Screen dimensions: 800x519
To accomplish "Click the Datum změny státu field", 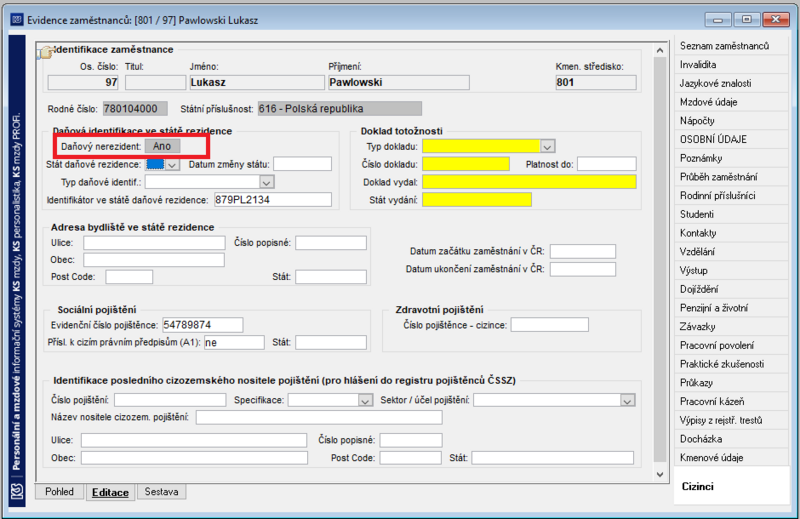I will tap(303, 164).
